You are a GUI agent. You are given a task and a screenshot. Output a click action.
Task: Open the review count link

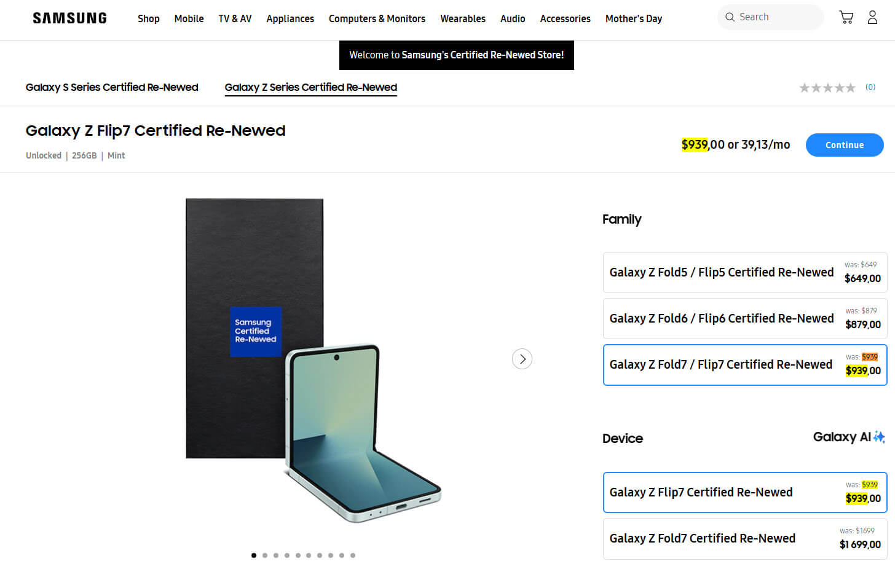870,87
